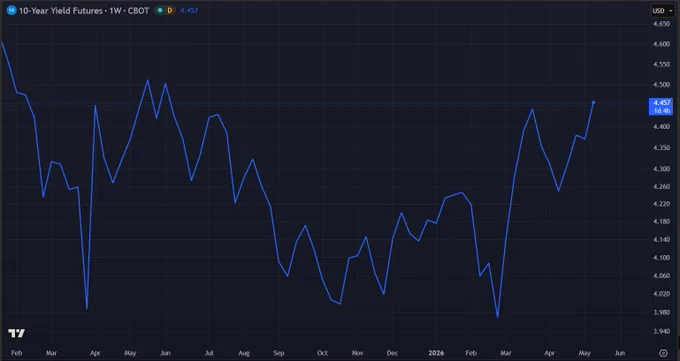Click the Oct label on time axis

click(322, 353)
